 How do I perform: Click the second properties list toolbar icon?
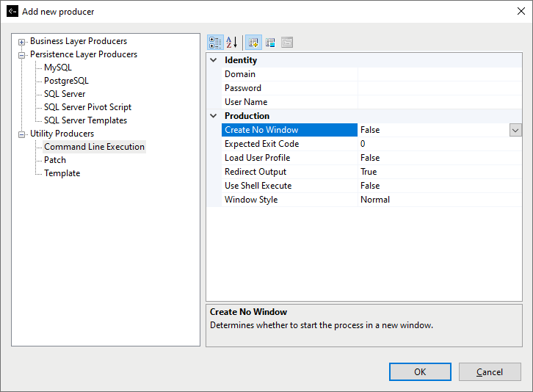[x=270, y=43]
